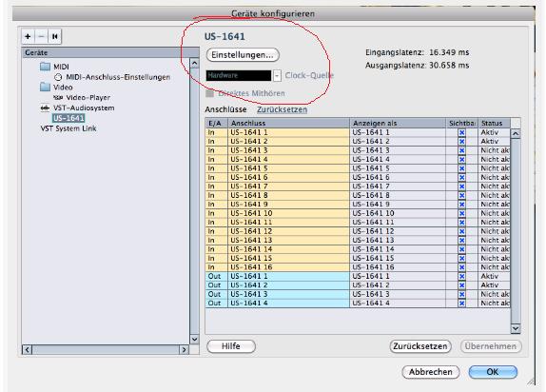Click the Video-Player icon
The width and height of the screenshot is (546, 392).
coord(58,98)
